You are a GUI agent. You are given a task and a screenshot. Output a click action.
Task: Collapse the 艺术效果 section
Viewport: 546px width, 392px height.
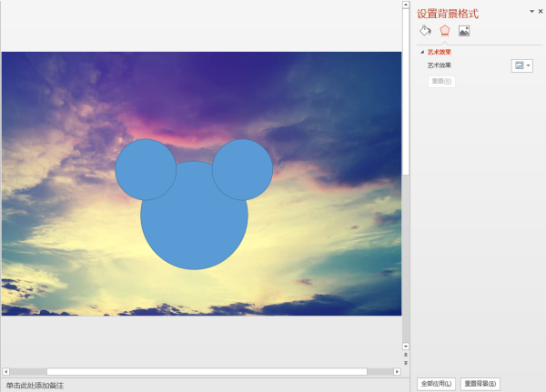[422, 52]
